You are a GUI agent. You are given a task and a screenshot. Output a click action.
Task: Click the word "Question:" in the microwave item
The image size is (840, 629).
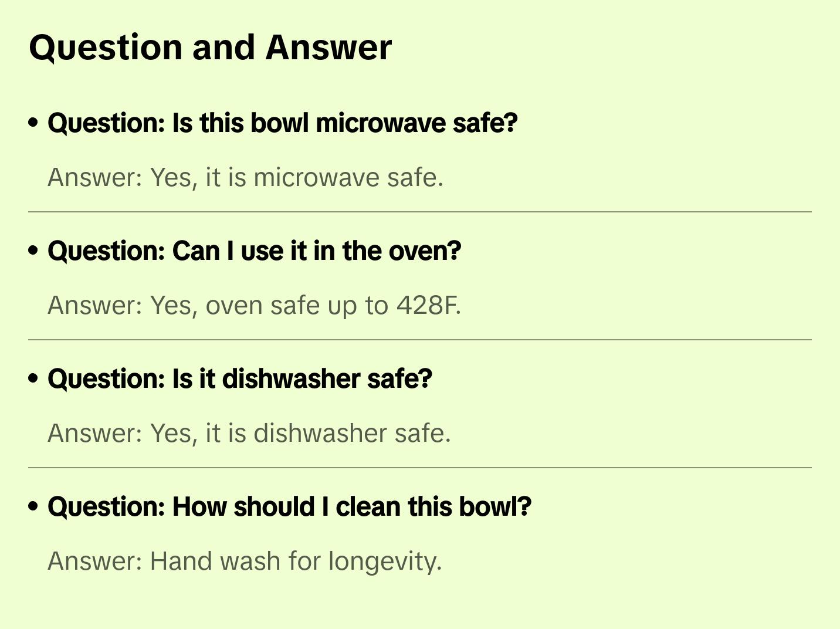107,123
